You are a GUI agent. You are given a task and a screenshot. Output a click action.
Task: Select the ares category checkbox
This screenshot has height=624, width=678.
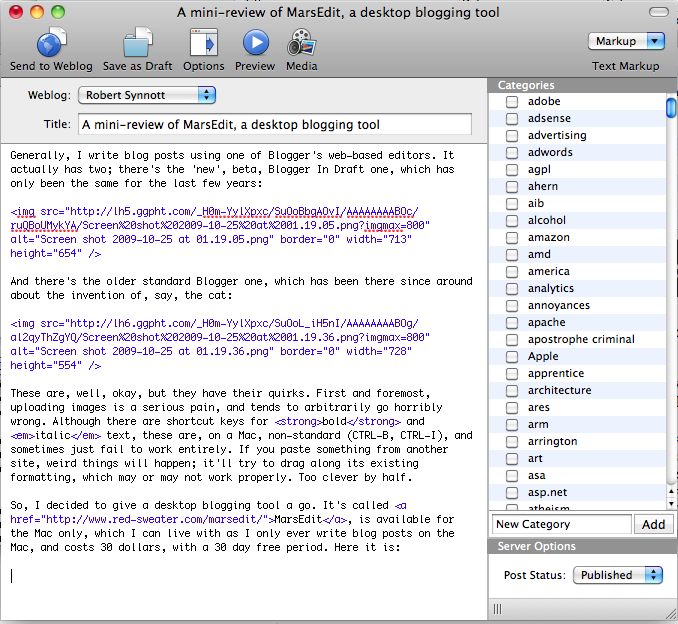512,408
